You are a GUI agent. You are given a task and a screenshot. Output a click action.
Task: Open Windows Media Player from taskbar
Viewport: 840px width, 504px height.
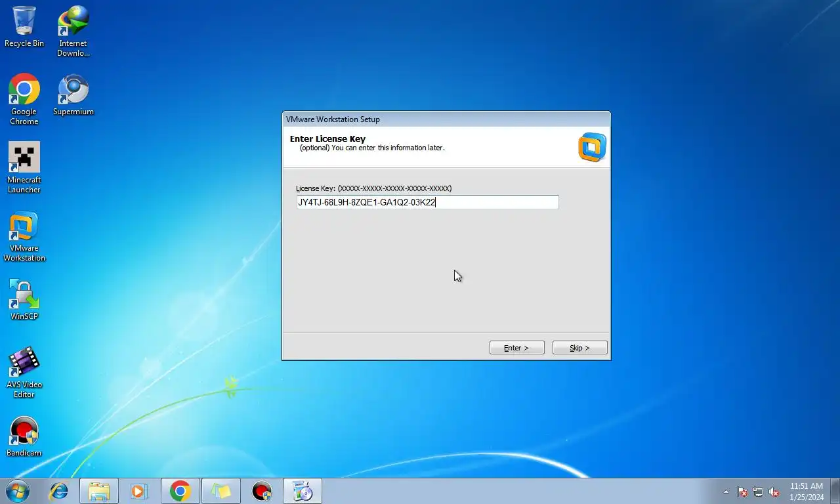(x=139, y=491)
